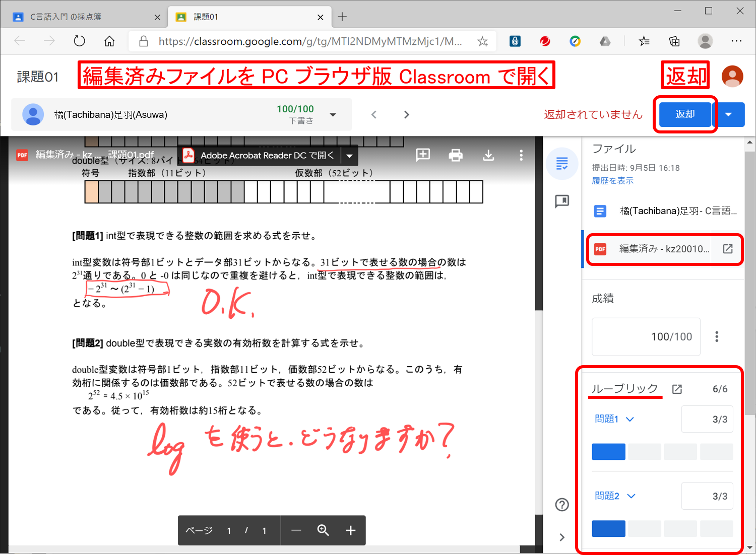Open a new browser tab
This screenshot has height=555, width=756.
(342, 17)
